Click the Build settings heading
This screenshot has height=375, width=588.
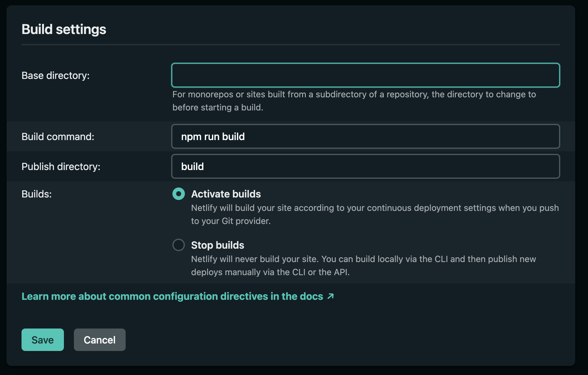click(x=64, y=29)
